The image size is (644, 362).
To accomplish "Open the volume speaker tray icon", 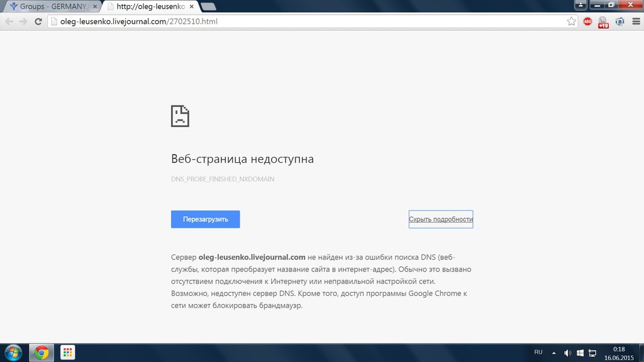I will [568, 353].
